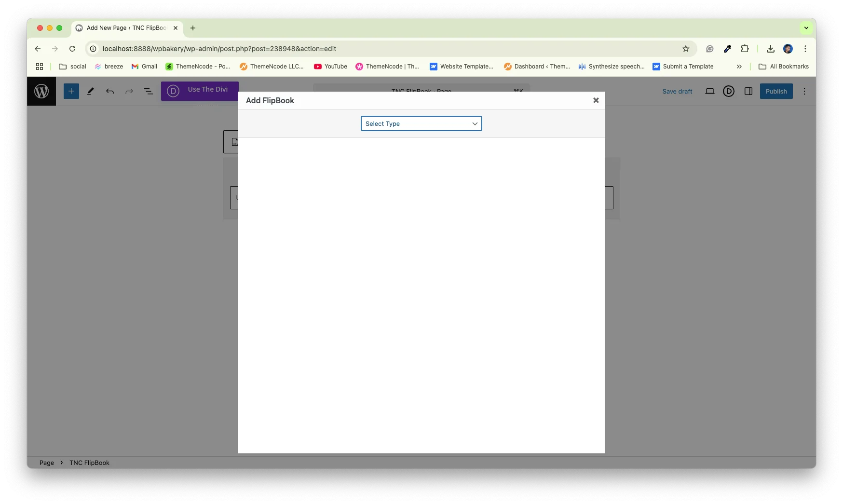Click the browser extensions puzzle icon
843x504 pixels.
coord(745,49)
